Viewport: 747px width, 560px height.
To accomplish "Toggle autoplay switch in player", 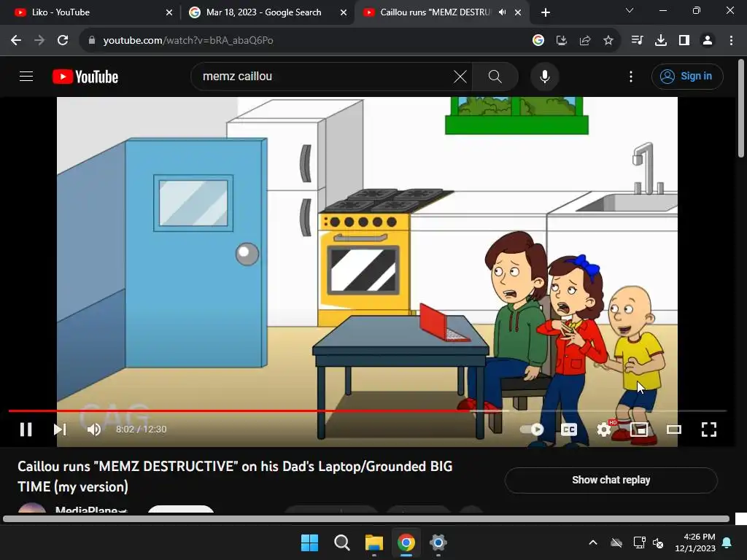I will pos(532,429).
